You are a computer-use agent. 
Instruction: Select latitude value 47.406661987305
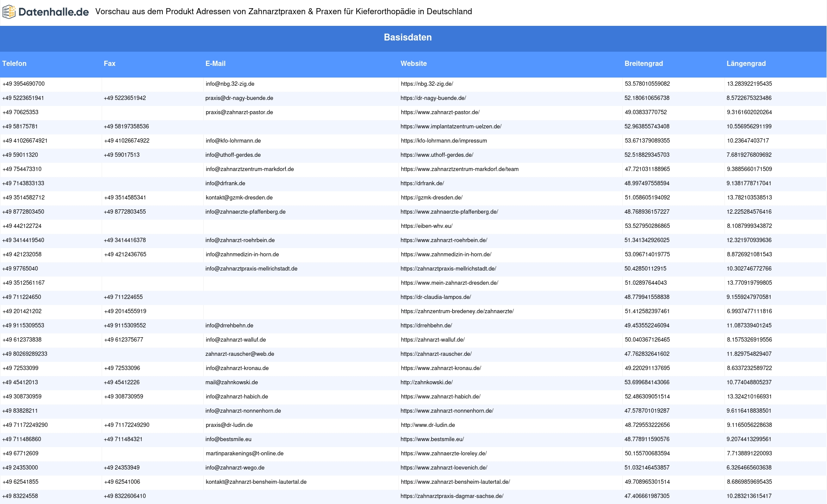click(647, 496)
